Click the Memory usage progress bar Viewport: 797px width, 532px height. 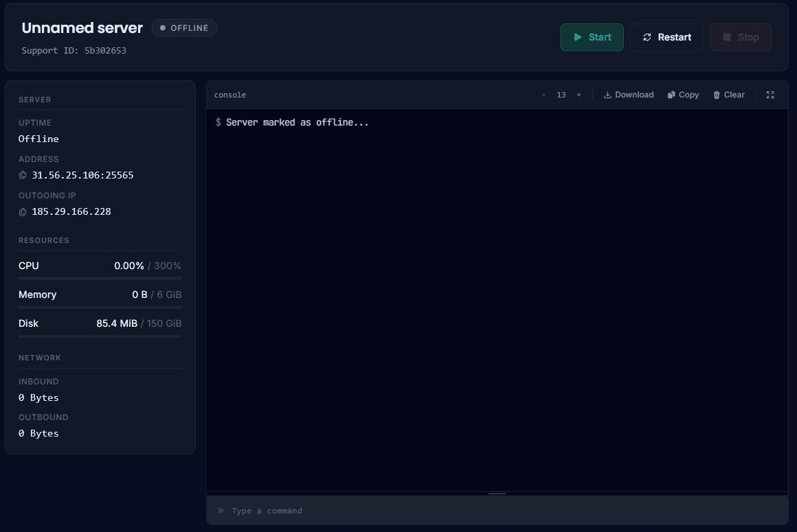pyautogui.click(x=100, y=307)
